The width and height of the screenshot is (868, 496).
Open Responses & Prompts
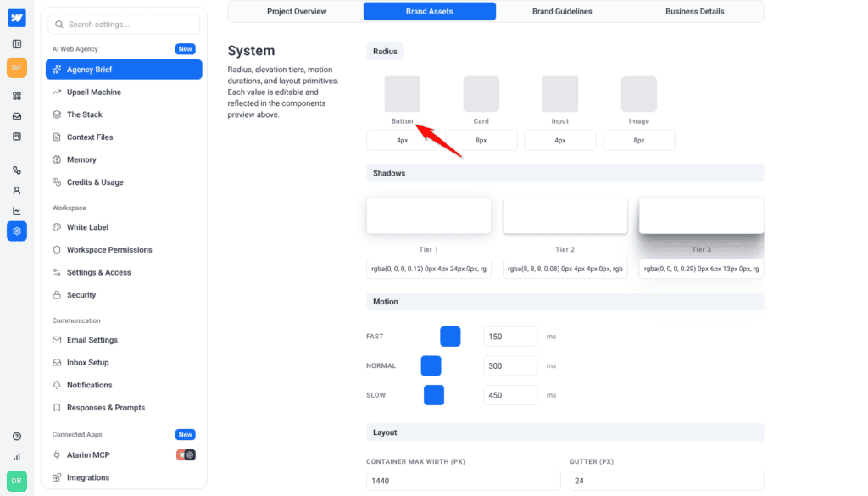[124, 408]
